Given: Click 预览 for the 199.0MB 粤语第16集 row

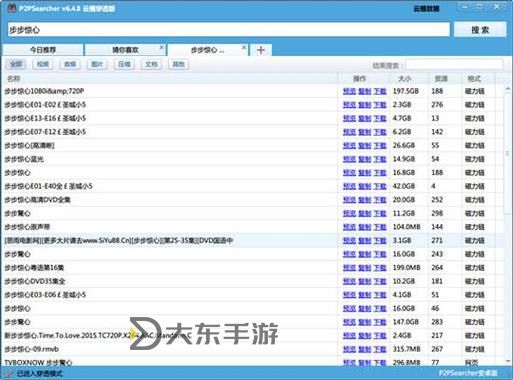Looking at the screenshot, I should point(349,268).
